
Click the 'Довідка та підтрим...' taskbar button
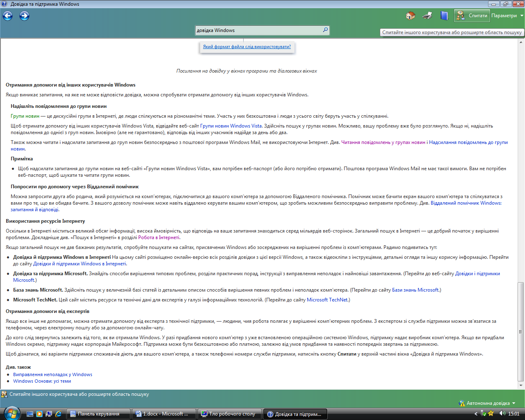295,414
